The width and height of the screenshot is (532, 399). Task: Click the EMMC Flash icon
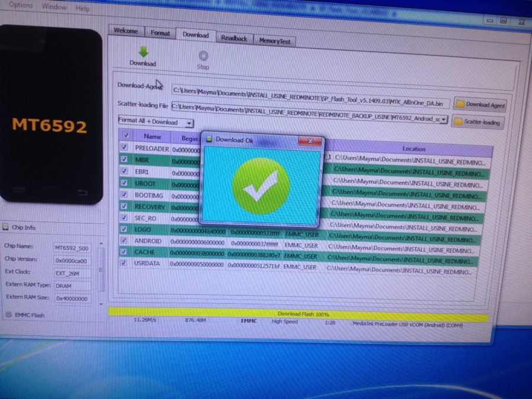[8, 315]
